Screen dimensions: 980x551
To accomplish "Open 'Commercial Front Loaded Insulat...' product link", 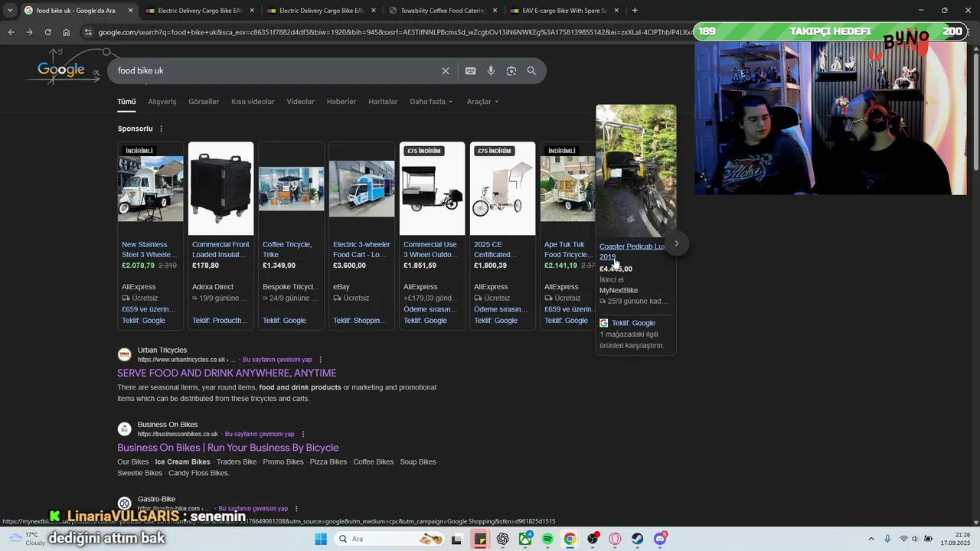I will (220, 249).
